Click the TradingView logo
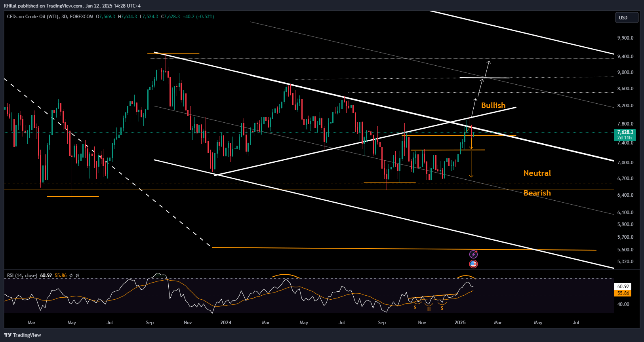Viewport: 644px width, 342px height. pyautogui.click(x=23, y=335)
